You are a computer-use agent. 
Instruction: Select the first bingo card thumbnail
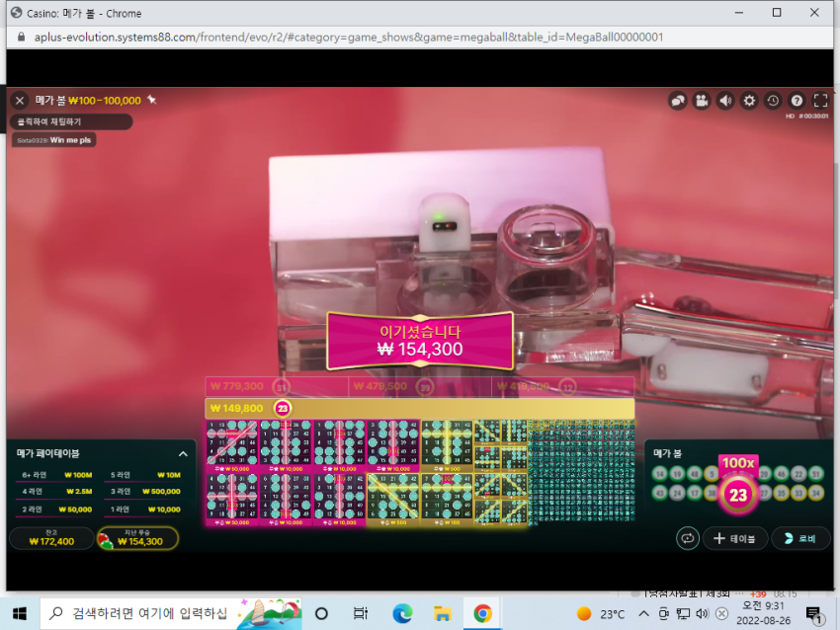point(232,446)
